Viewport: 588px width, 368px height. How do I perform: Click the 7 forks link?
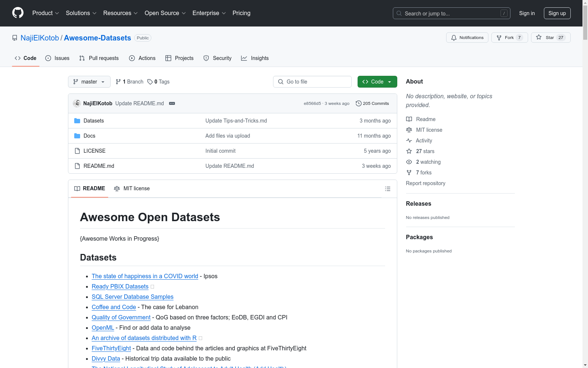(424, 173)
